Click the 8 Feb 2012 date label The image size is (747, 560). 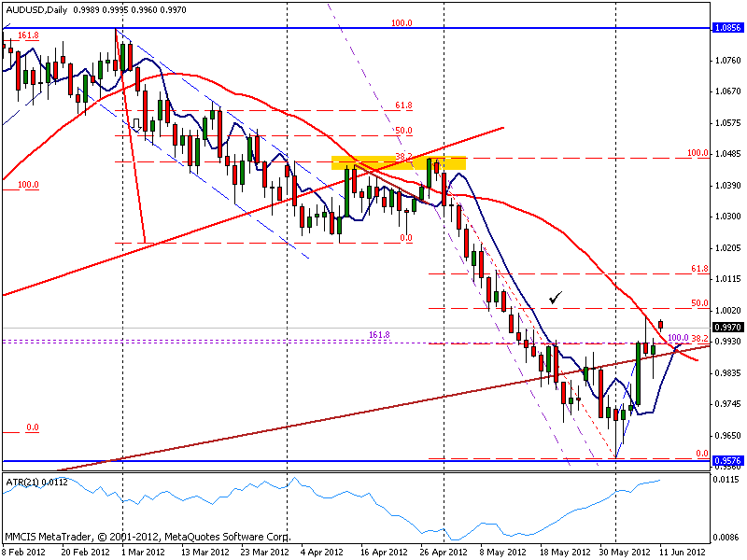[24, 552]
